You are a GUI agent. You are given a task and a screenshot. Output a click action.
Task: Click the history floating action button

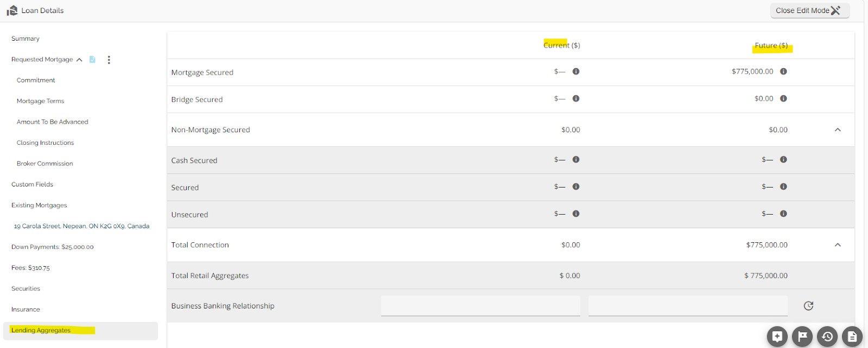click(827, 337)
